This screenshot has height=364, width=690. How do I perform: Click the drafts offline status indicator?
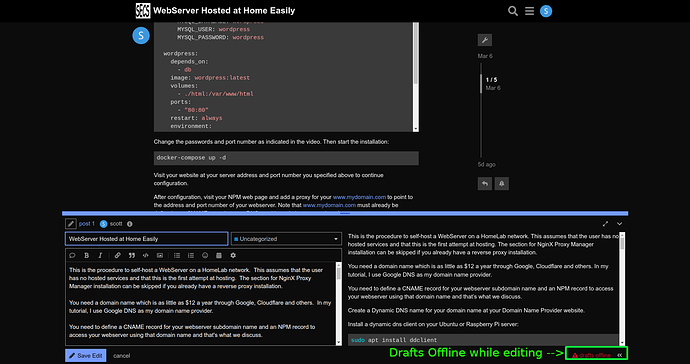pos(591,355)
